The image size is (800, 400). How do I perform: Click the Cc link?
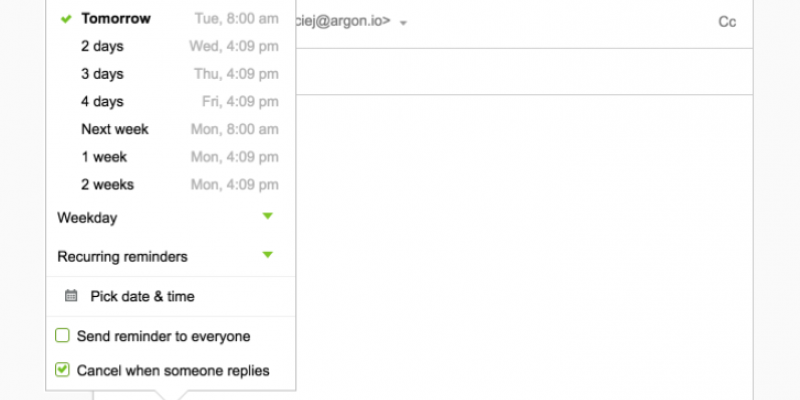pyautogui.click(x=727, y=22)
